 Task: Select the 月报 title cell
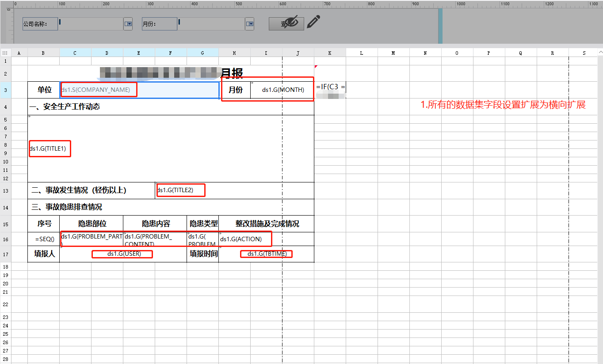(171, 73)
